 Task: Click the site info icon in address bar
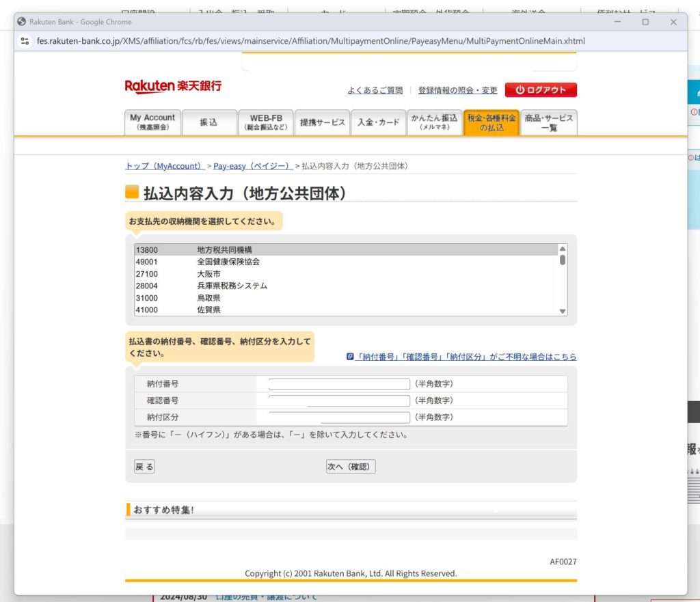coord(25,41)
